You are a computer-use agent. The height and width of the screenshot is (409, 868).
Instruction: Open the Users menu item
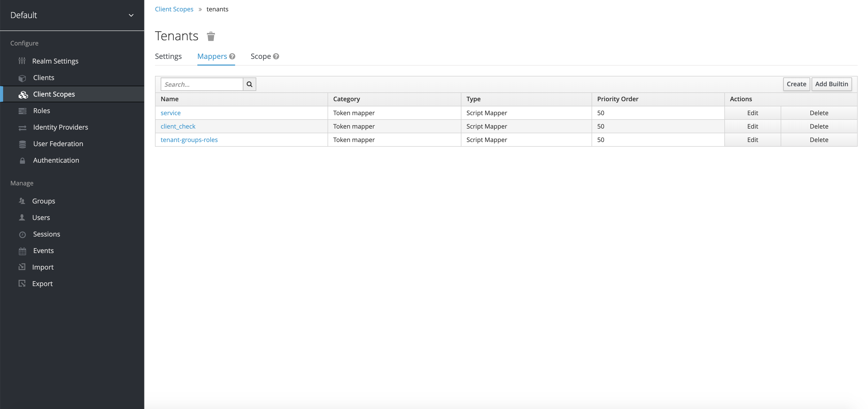(x=41, y=218)
